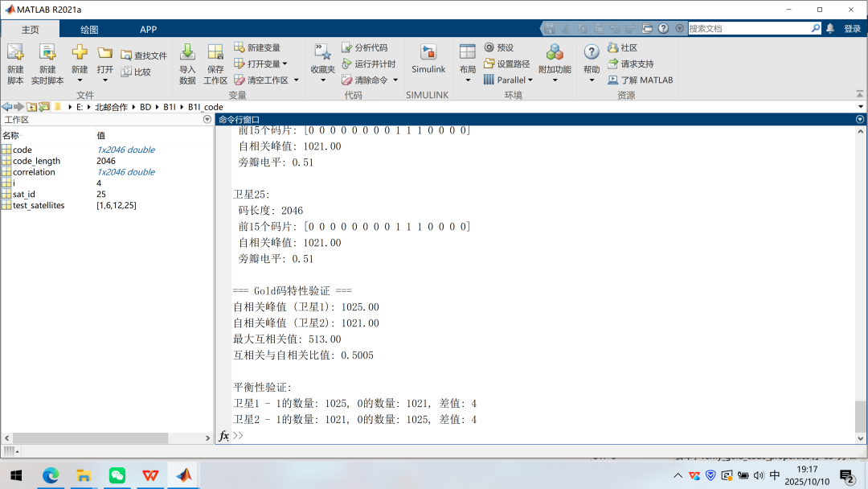Click the fx function browser icon
Image resolution: width=868 pixels, height=489 pixels.
pos(223,436)
